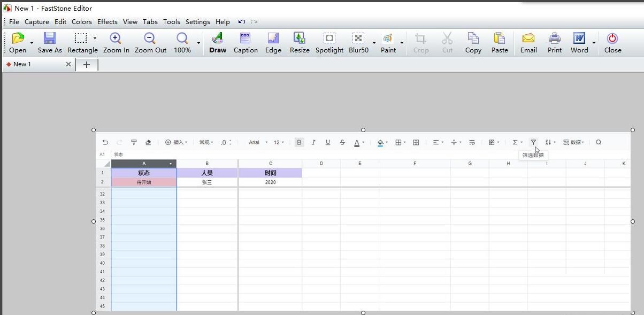Open the 常规 number format dropdown
The width and height of the screenshot is (644, 315).
tap(206, 142)
